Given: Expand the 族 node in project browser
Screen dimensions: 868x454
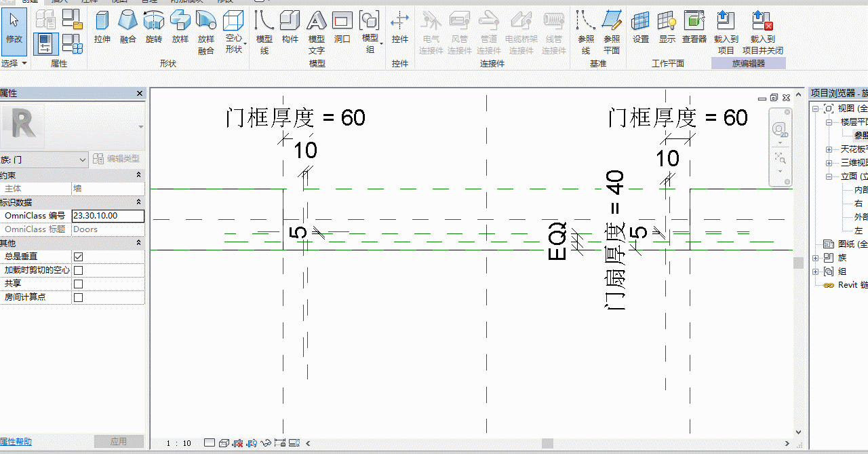Looking at the screenshot, I should [816, 258].
